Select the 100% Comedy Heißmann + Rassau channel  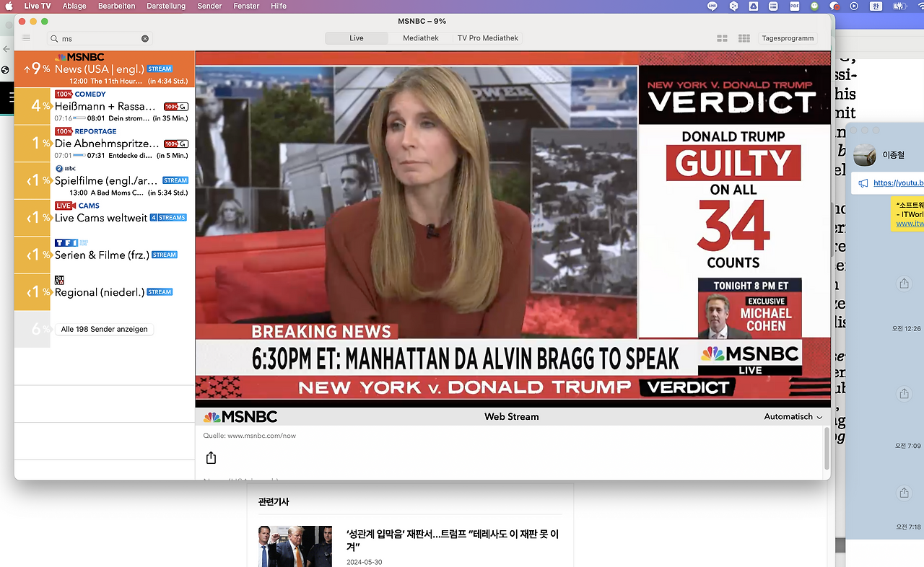[105, 106]
